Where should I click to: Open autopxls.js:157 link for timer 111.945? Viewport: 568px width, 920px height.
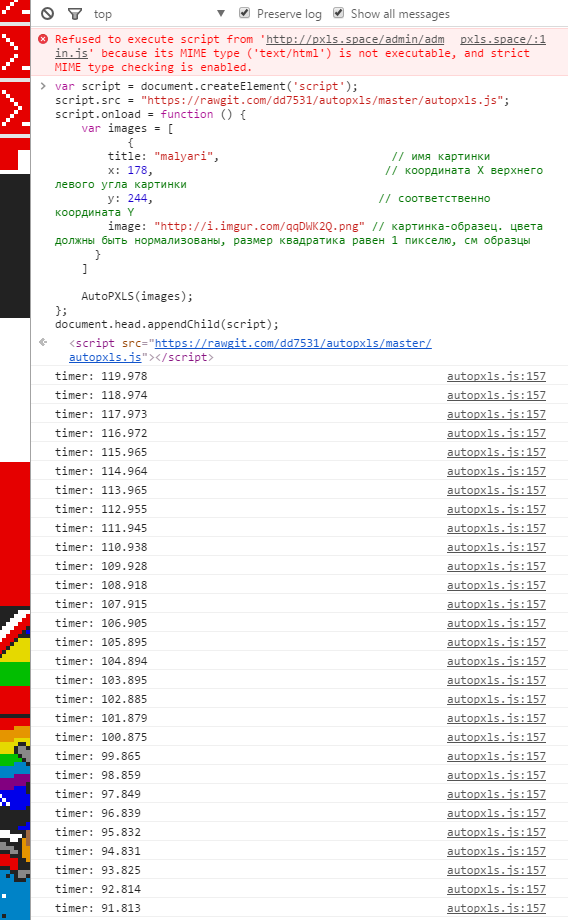496,528
